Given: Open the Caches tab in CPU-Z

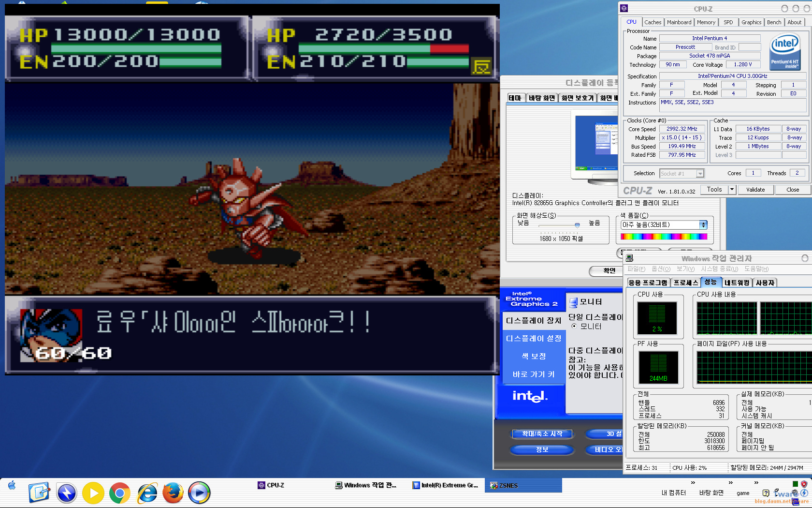Looking at the screenshot, I should pos(652,22).
